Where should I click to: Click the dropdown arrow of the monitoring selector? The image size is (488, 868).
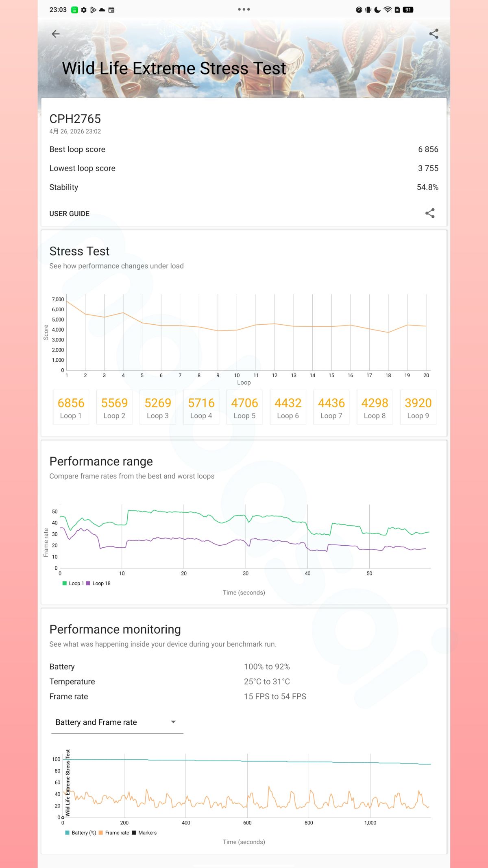[173, 722]
